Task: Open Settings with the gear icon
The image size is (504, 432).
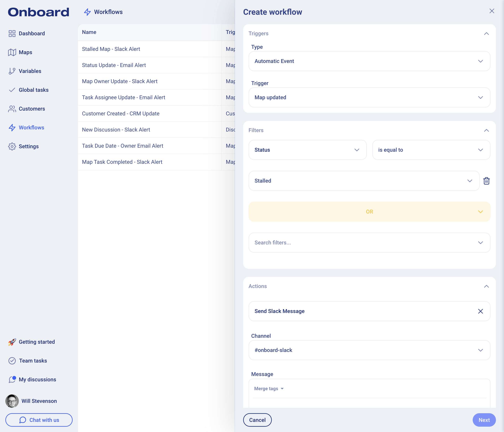Action: pyautogui.click(x=12, y=146)
